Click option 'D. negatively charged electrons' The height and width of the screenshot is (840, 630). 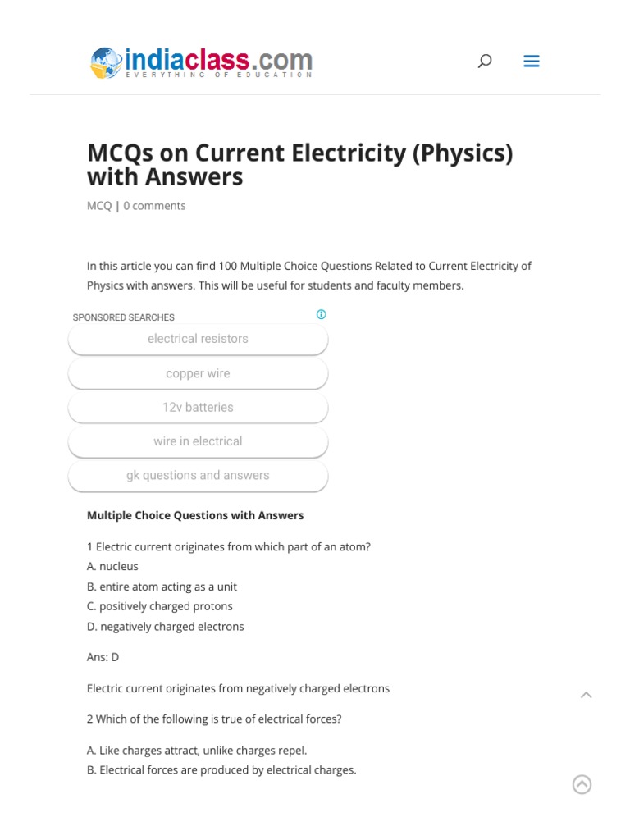(x=166, y=627)
